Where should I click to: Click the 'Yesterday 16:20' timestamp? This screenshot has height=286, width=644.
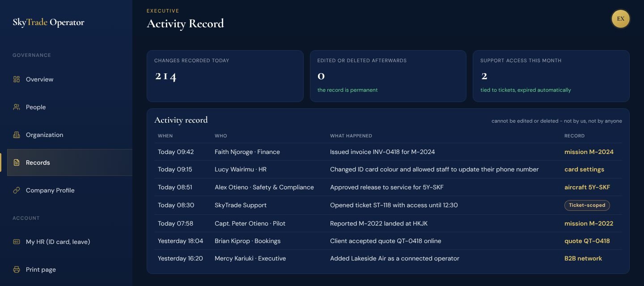click(180, 258)
